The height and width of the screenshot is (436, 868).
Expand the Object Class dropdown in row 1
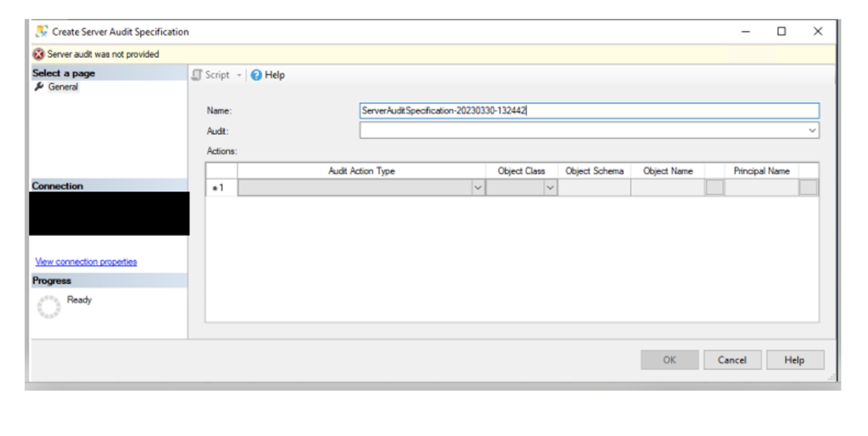(550, 188)
